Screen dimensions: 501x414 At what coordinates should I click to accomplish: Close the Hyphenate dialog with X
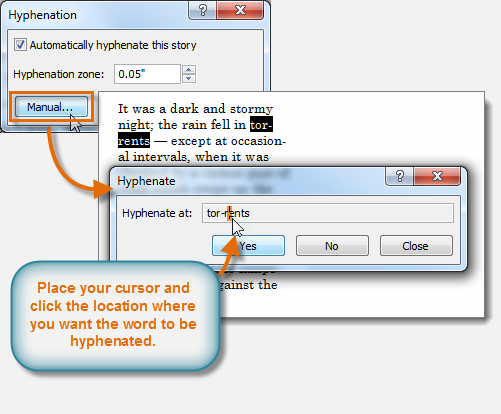[x=437, y=176]
